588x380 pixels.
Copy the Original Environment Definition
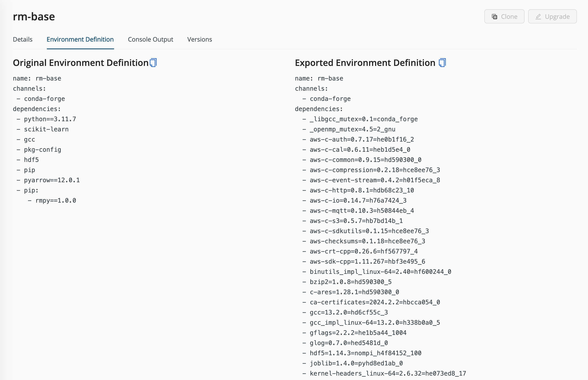coord(153,63)
